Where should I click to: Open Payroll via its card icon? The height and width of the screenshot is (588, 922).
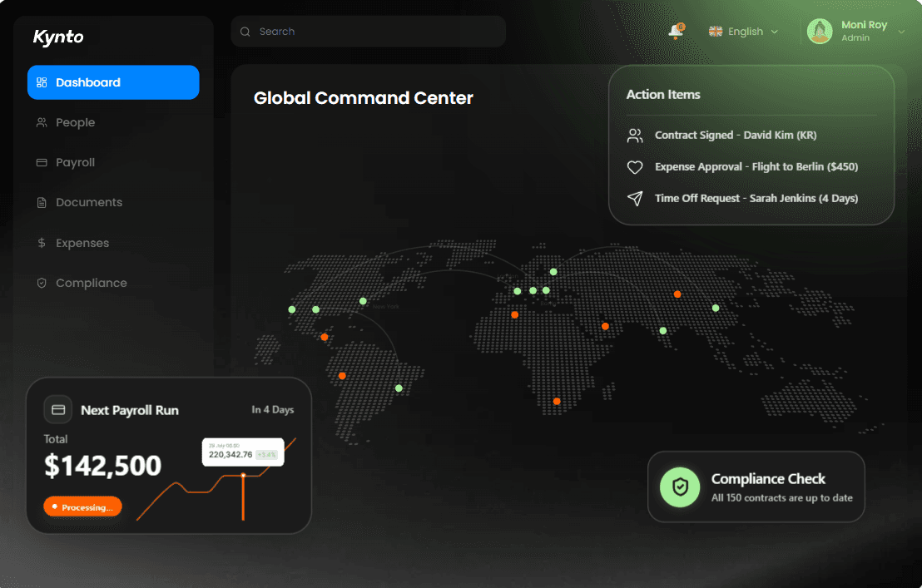[42, 162]
